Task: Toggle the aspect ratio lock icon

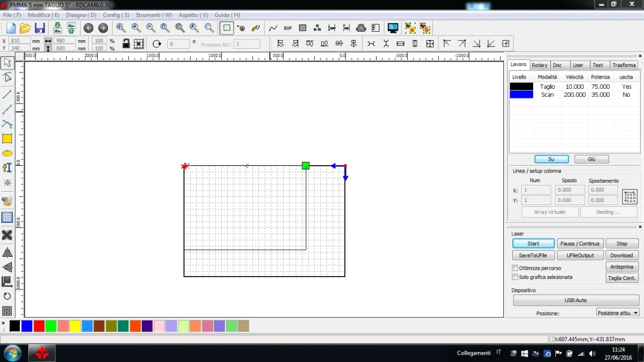Action: pyautogui.click(x=126, y=44)
